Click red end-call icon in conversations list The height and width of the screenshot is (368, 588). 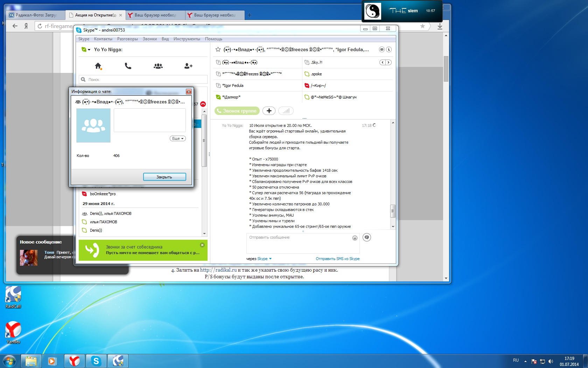pos(203,104)
